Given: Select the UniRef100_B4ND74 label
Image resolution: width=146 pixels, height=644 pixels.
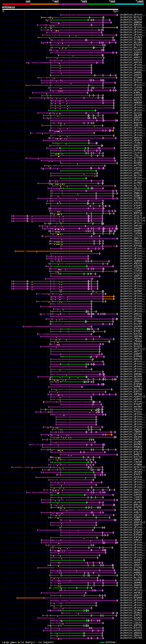Looking at the screenshot, I should point(131,454).
